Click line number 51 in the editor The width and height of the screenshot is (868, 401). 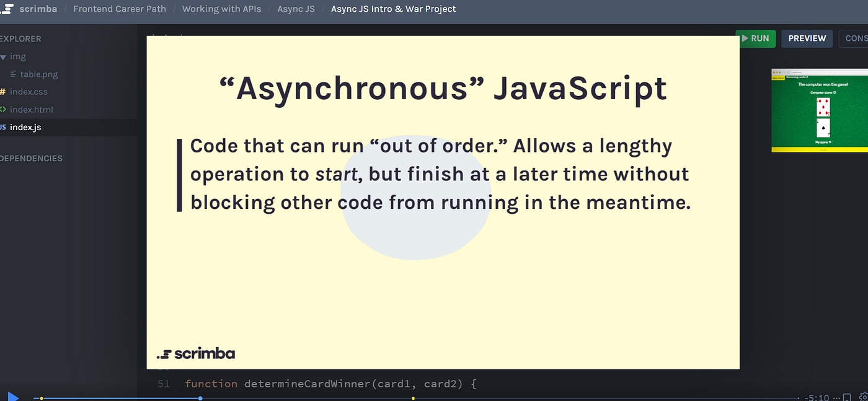coord(164,384)
